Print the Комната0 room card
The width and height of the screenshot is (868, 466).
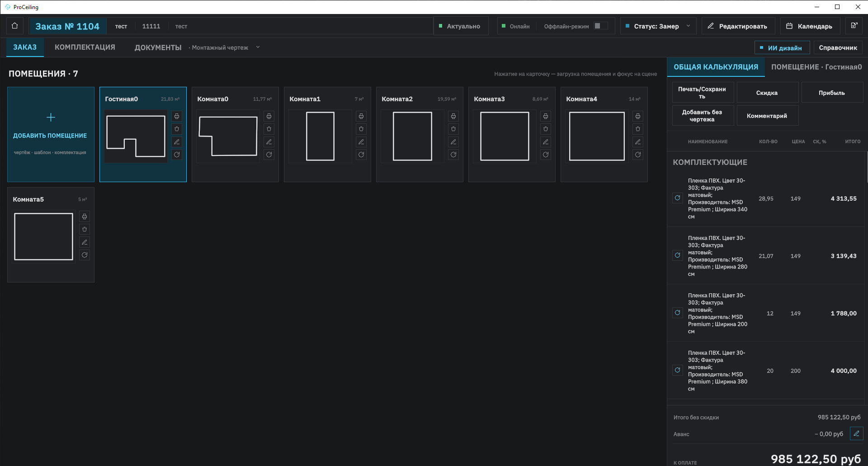point(269,116)
